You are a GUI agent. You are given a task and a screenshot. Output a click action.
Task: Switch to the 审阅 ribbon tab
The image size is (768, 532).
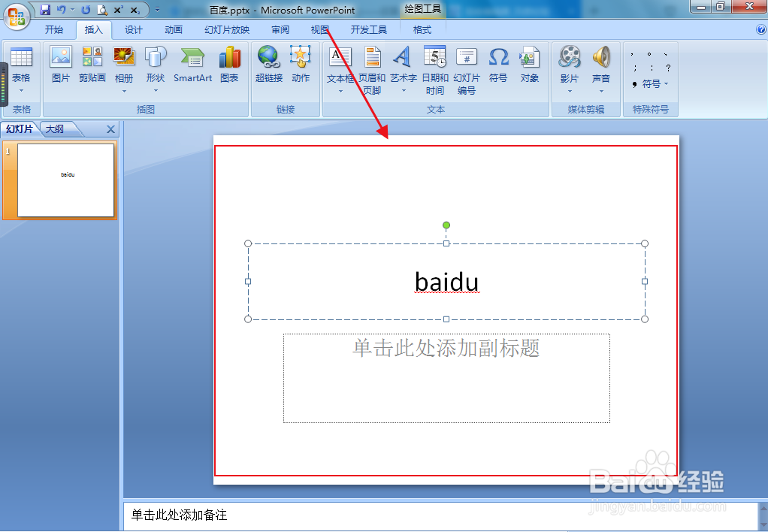point(280,30)
